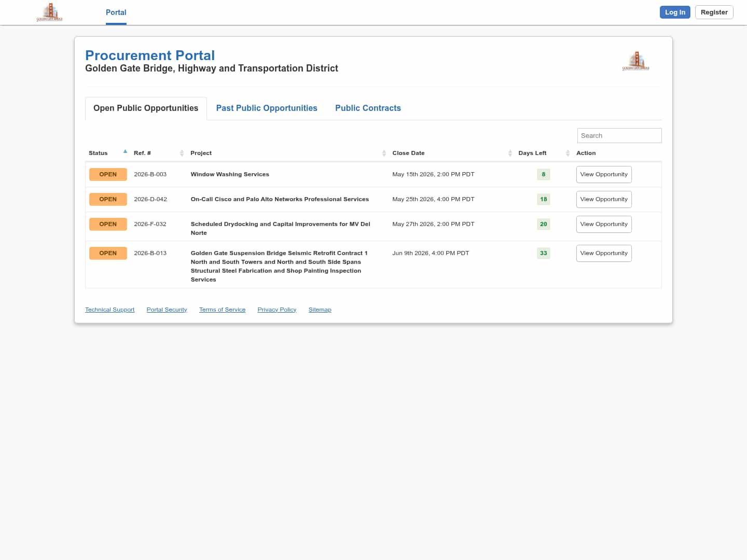Image resolution: width=747 pixels, height=560 pixels.
Task: Click the district logo beside the portal title
Action: [636, 61]
